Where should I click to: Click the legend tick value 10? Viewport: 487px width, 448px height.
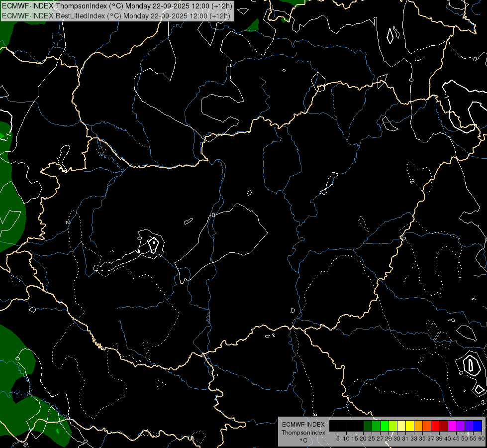[346, 439]
